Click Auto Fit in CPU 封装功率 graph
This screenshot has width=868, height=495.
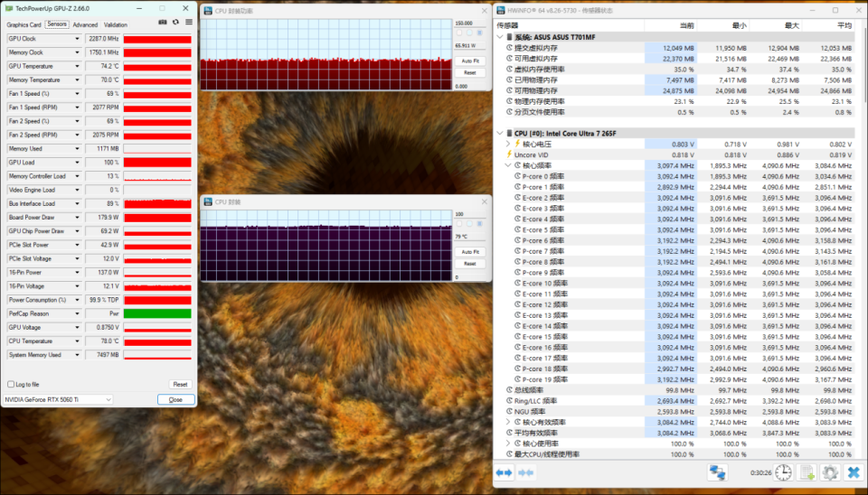[469, 61]
